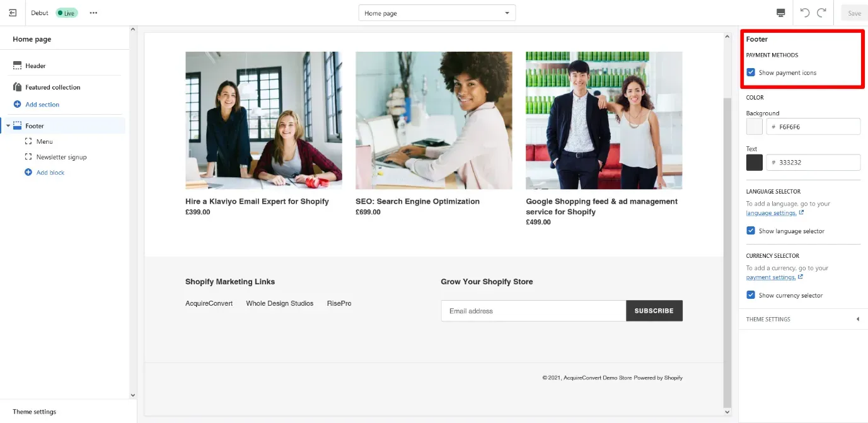This screenshot has height=423, width=868.
Task: Open the Background color swatch
Action: [x=755, y=127]
